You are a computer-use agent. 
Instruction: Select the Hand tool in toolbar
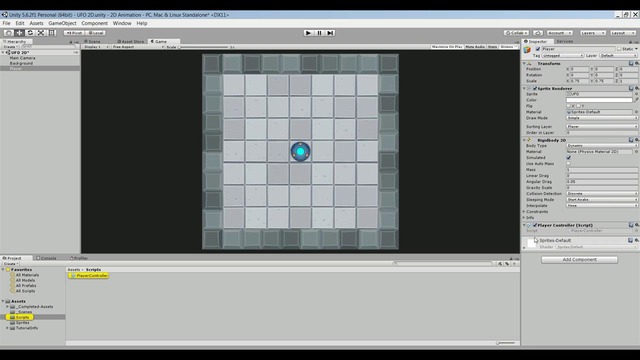tap(9, 33)
